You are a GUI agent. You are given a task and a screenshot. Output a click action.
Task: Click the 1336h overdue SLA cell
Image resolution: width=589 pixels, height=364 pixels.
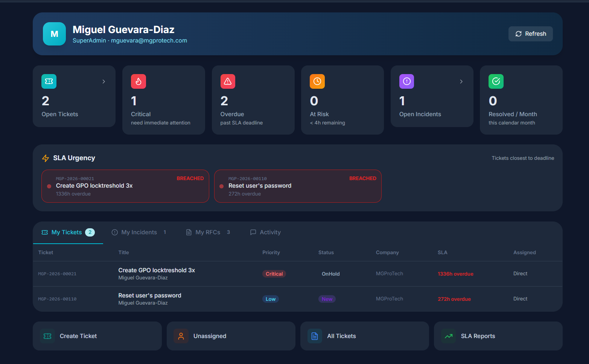pos(455,274)
